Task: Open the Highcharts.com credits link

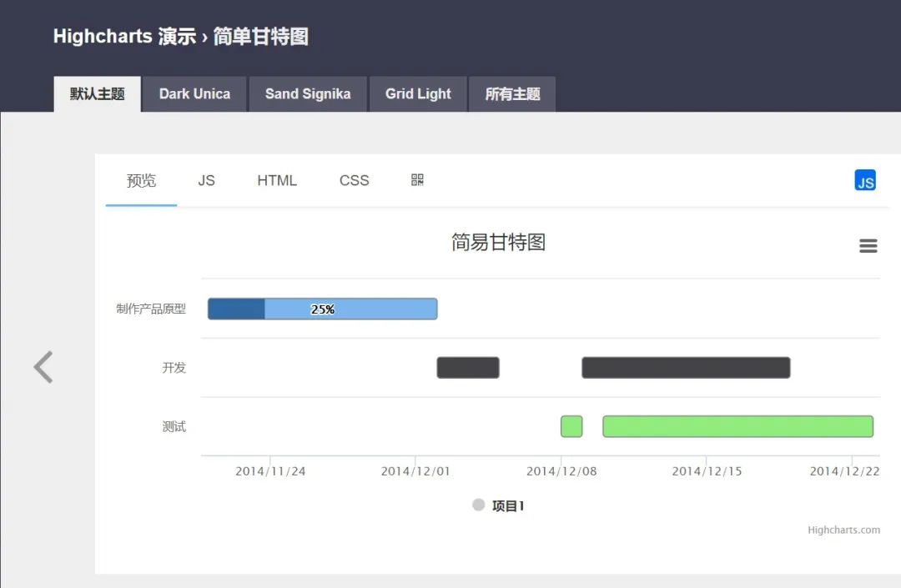Action: point(843,530)
